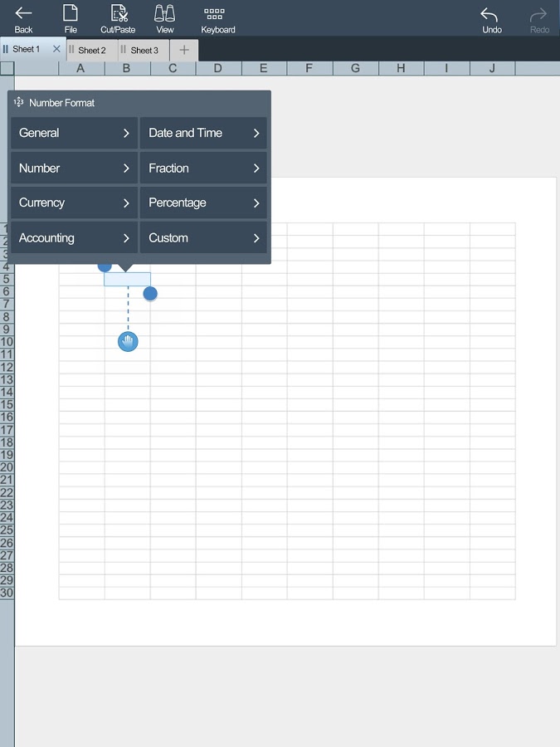Viewport: 560px width, 747px height.
Task: Expand the Number format options
Action: pyautogui.click(x=75, y=168)
